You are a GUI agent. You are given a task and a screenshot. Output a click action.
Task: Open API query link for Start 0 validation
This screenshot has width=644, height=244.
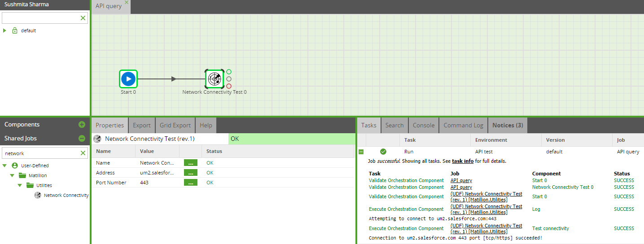pos(461,180)
